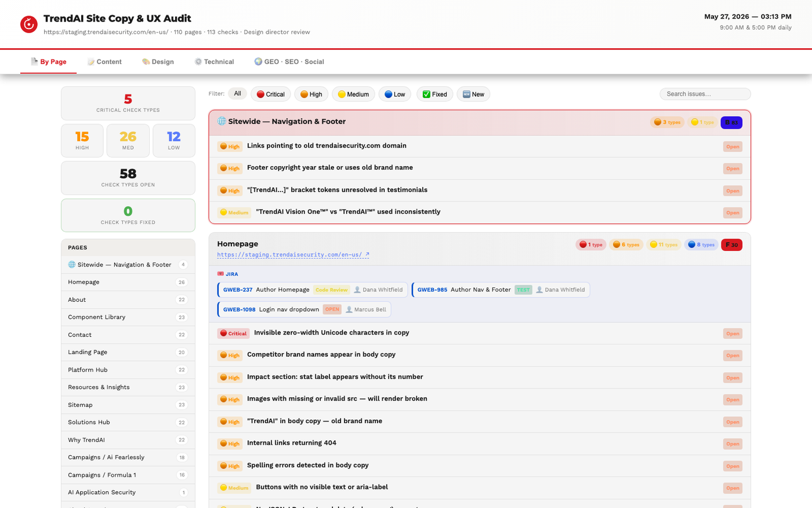This screenshot has width=812, height=508.
Task: Click the blue 8 types badge in Homepage header
Action: (701, 245)
